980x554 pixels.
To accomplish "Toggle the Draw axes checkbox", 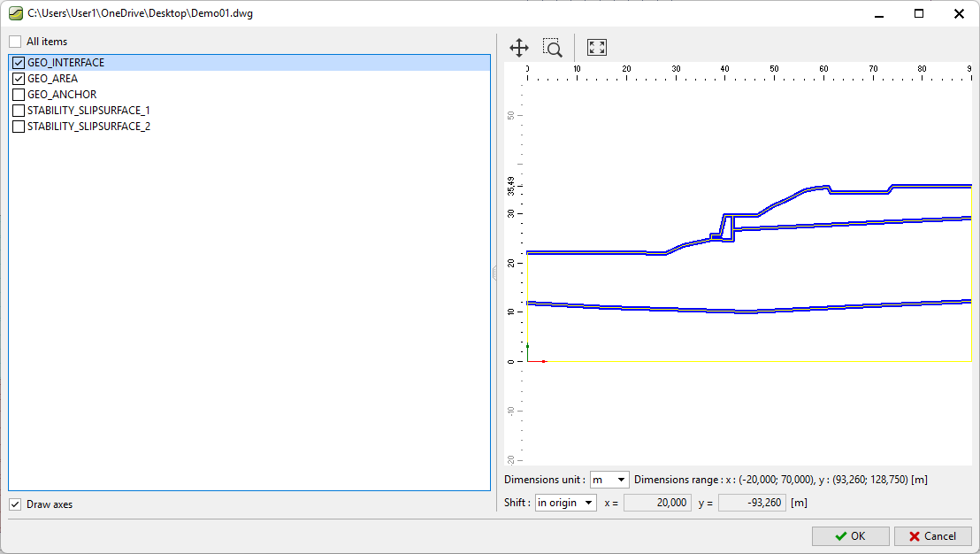I will click(x=15, y=504).
